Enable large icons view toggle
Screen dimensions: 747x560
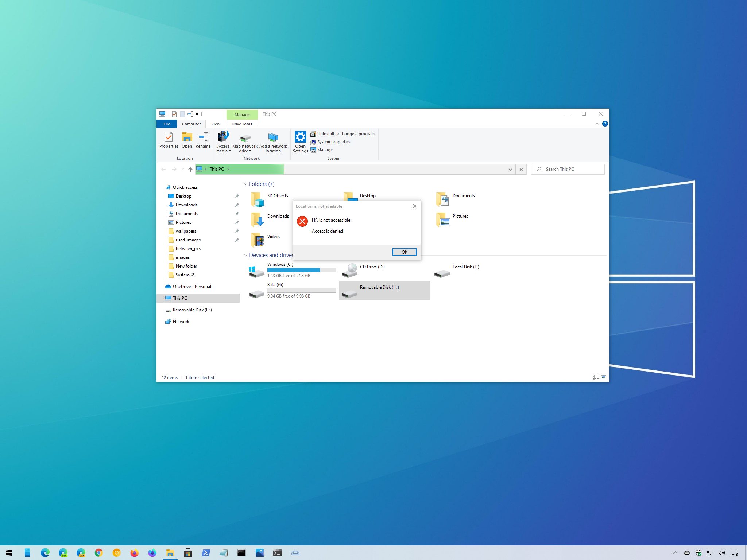tap(604, 377)
